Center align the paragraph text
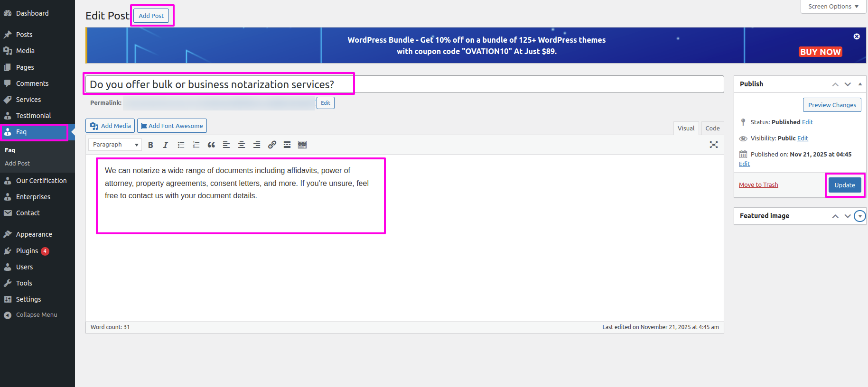The width and height of the screenshot is (868, 387). pyautogui.click(x=242, y=145)
